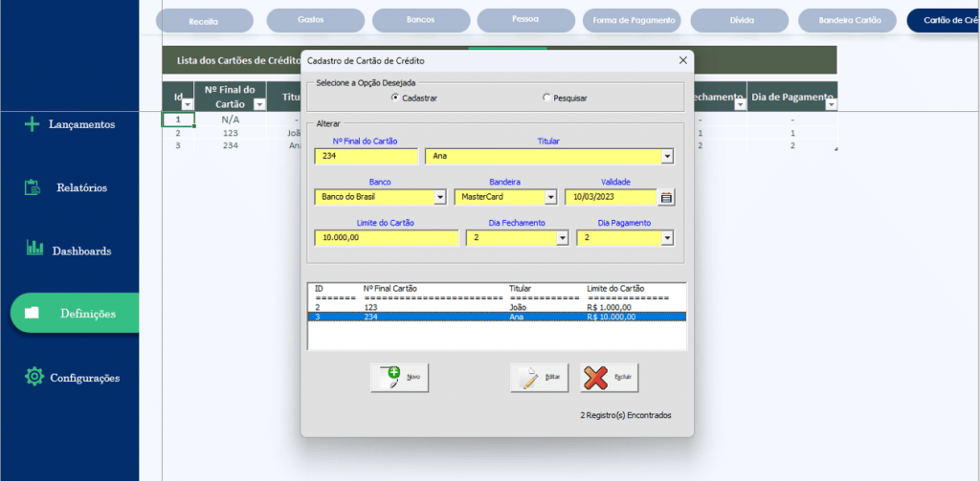The width and height of the screenshot is (980, 481).
Task: Switch to the Bandeira Cartão tab
Action: tap(850, 20)
